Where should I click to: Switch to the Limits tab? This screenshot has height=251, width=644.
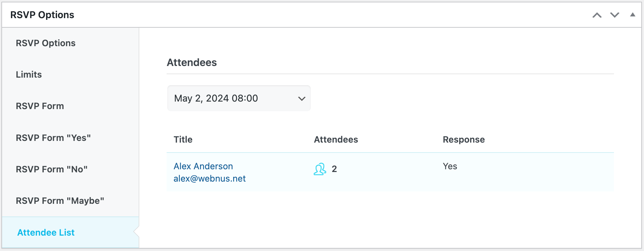(29, 75)
